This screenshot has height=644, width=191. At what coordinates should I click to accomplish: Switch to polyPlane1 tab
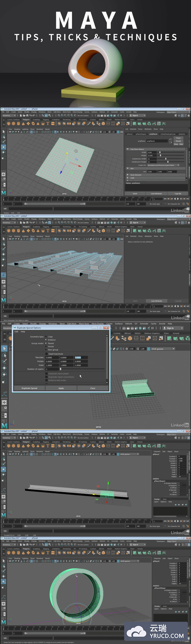153,134
